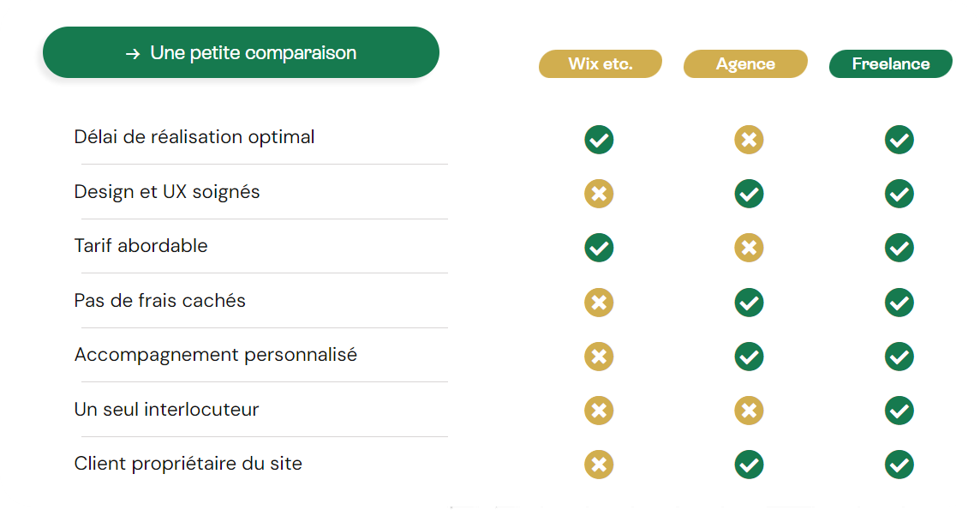Viewport: 980px width, 510px height.
Task: Select the 'Freelance' column label
Action: pos(890,64)
